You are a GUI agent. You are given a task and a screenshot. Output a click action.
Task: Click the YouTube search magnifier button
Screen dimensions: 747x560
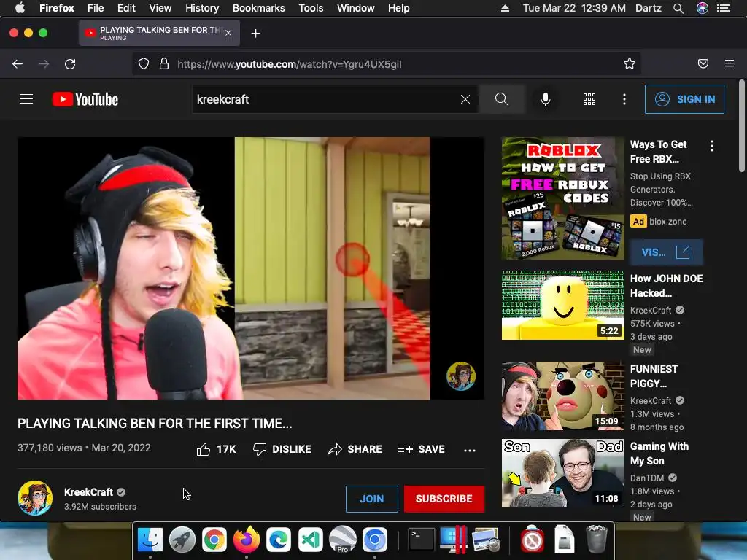tap(502, 99)
